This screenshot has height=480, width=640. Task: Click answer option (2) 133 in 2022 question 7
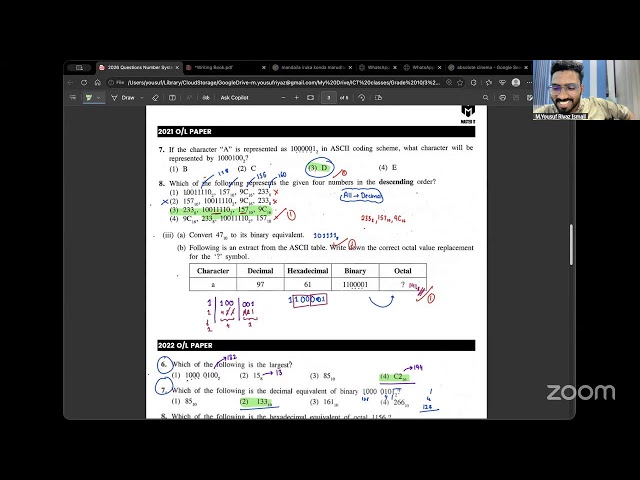coord(256,402)
